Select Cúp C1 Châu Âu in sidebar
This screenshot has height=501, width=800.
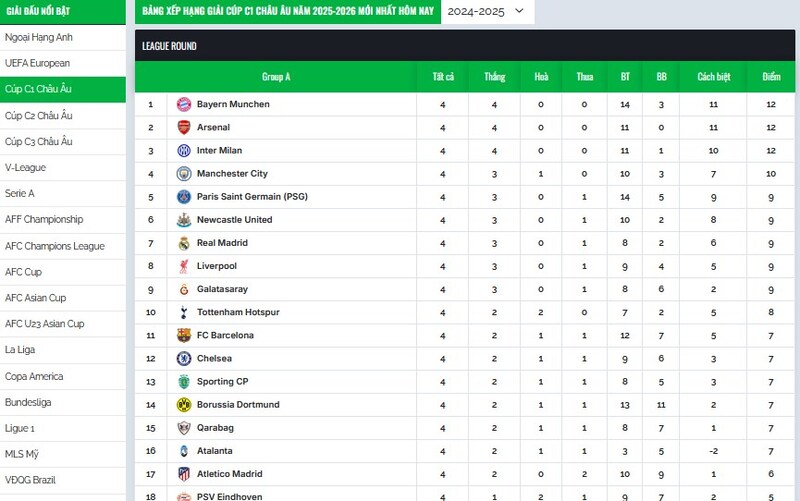pos(63,89)
